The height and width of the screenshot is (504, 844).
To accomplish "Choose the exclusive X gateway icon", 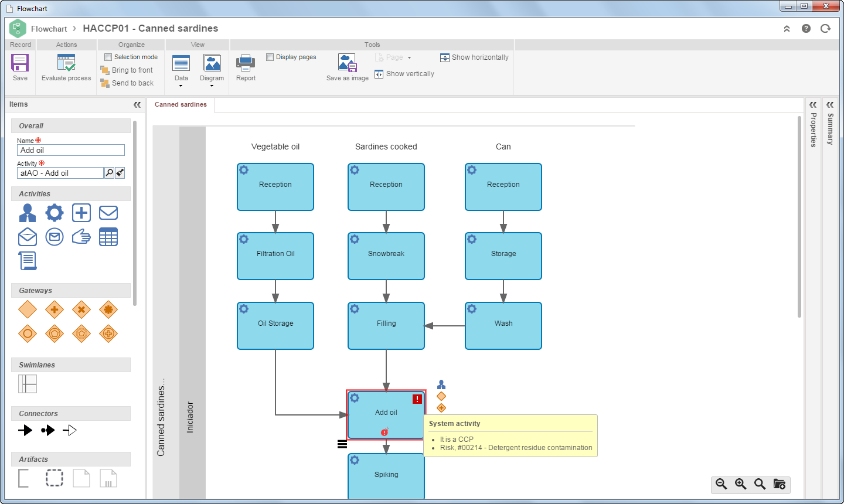I will pyautogui.click(x=81, y=309).
